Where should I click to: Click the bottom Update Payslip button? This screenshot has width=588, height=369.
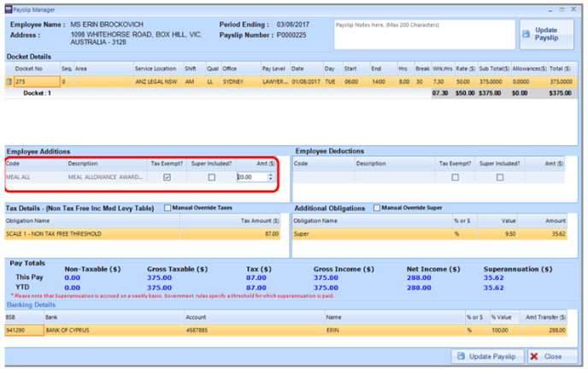[487, 356]
